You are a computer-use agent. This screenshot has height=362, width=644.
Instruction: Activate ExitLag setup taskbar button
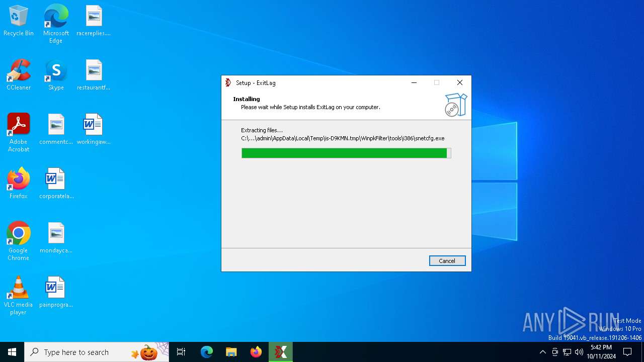281,352
